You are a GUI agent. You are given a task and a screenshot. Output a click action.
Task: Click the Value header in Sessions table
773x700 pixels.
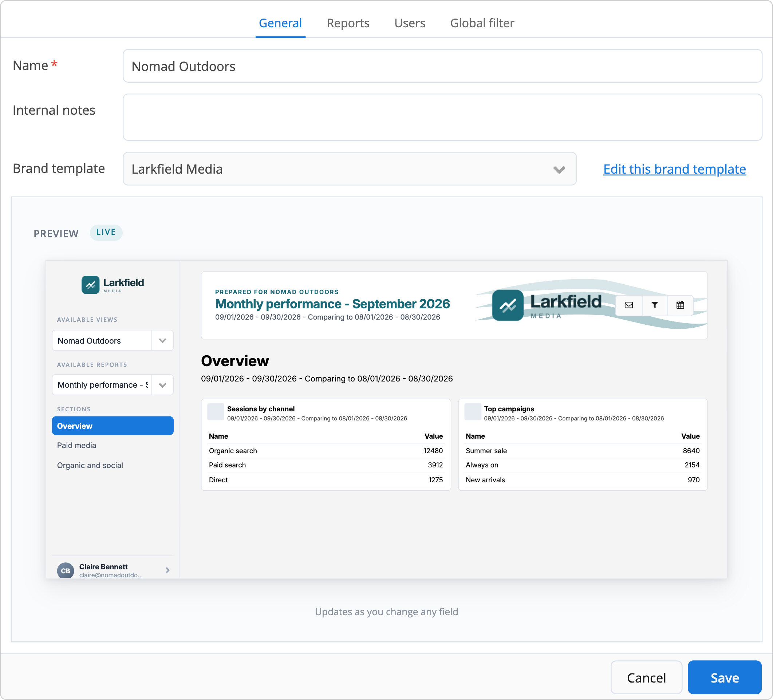coord(434,436)
